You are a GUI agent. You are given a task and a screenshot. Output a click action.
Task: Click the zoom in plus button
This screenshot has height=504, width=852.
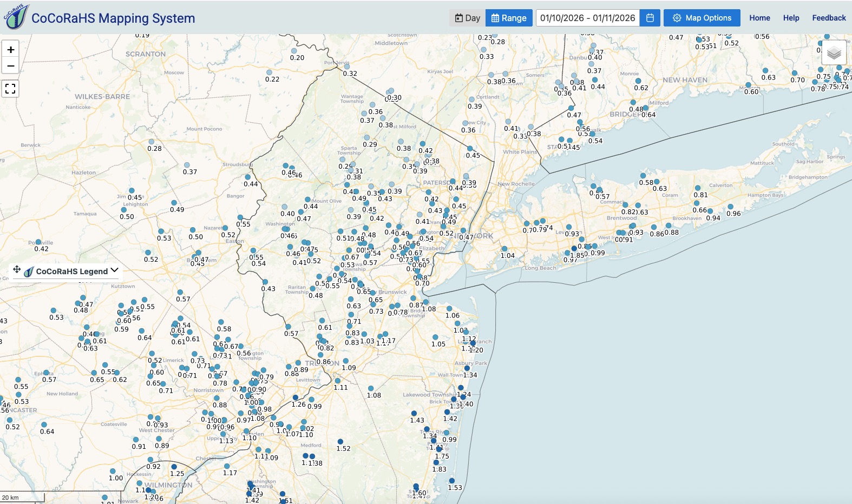pos(10,49)
